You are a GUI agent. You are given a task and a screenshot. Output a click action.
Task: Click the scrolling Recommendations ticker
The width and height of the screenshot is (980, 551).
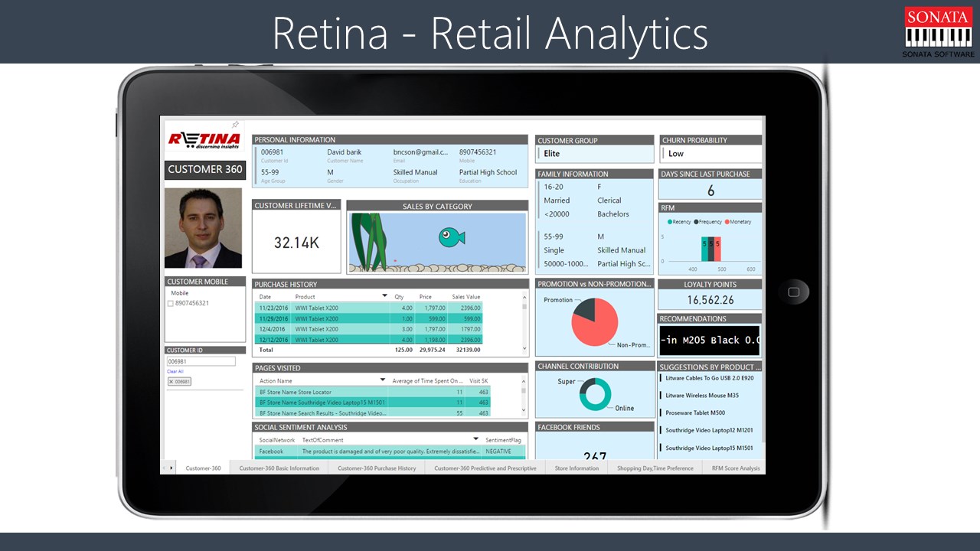tap(710, 340)
